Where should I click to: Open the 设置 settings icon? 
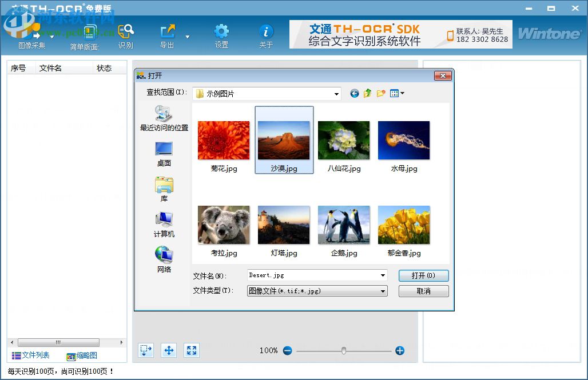(221, 31)
